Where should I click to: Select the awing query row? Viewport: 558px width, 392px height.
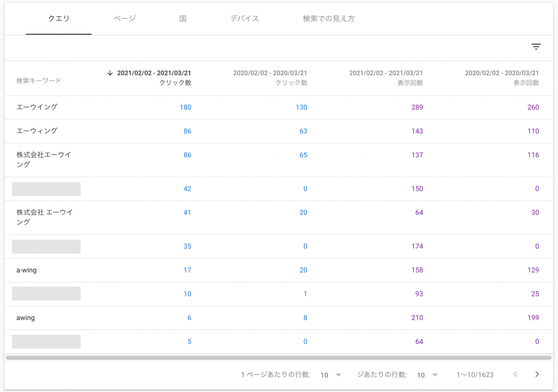point(26,318)
